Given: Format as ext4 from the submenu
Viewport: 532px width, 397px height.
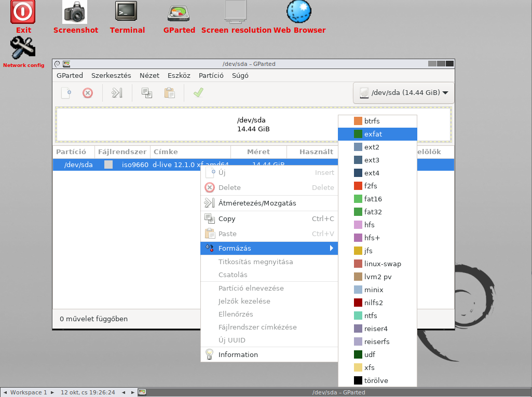Looking at the screenshot, I should pyautogui.click(x=377, y=173).
